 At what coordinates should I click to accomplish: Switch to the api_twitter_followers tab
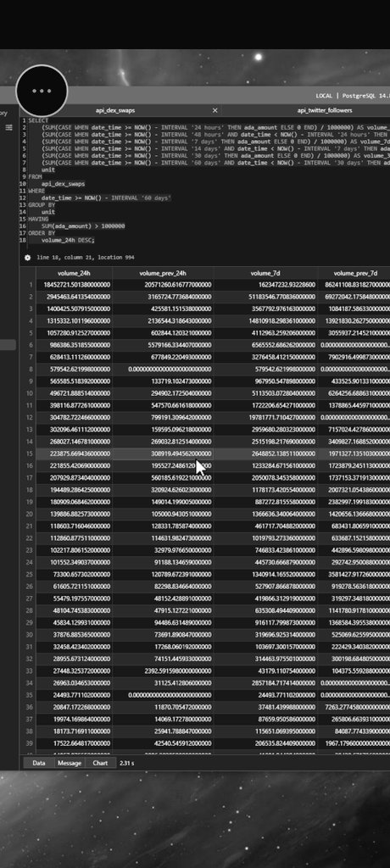tap(324, 110)
